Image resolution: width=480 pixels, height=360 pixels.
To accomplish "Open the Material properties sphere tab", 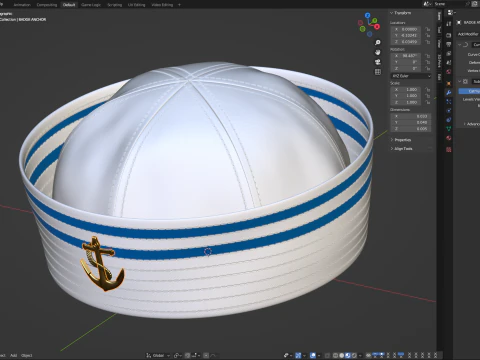I will click(x=449, y=138).
